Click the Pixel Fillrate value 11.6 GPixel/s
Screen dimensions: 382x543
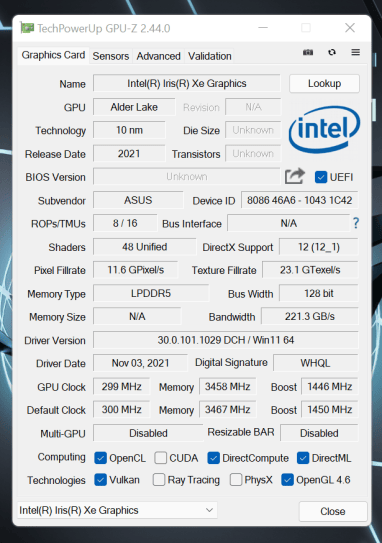coord(135,270)
